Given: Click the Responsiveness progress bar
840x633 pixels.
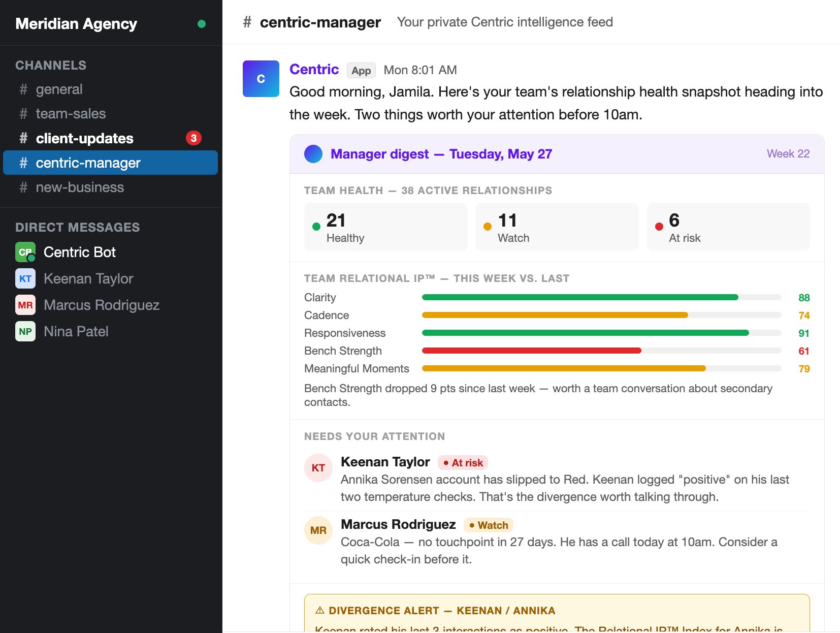Looking at the screenshot, I should tap(602, 333).
